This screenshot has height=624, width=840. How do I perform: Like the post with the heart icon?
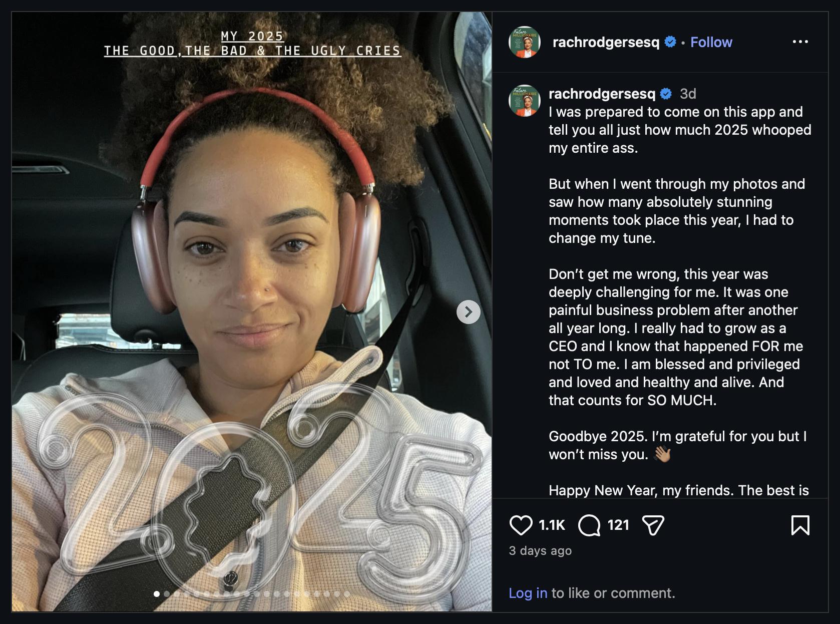(521, 525)
